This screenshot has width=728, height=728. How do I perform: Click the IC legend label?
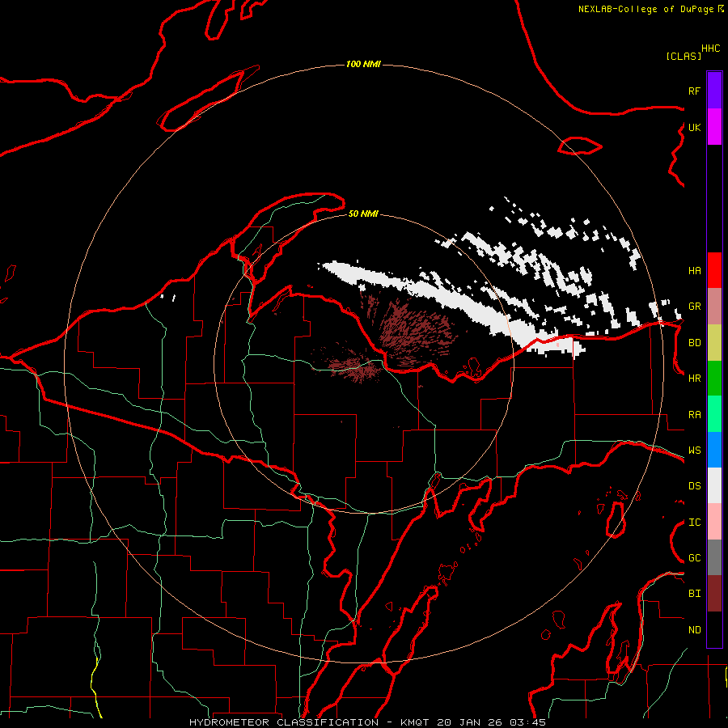(694, 523)
